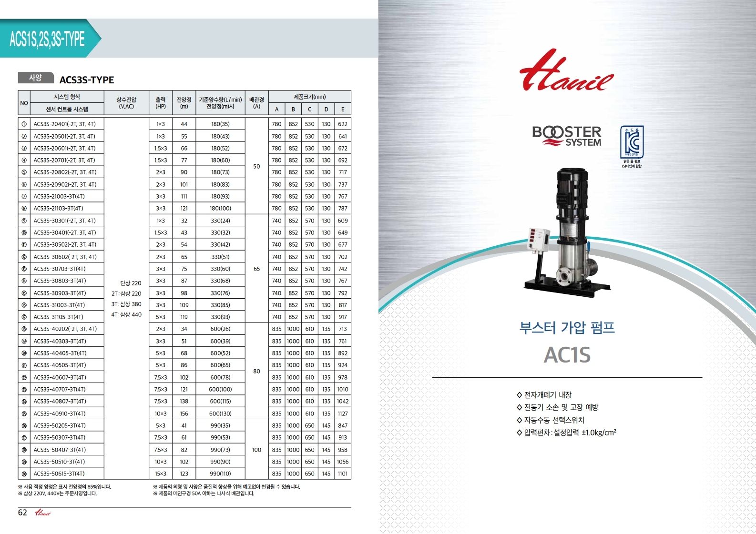756x534 pixels.
Task: Click row ACS3S-40303-3T(4T)
Action: tap(184, 341)
